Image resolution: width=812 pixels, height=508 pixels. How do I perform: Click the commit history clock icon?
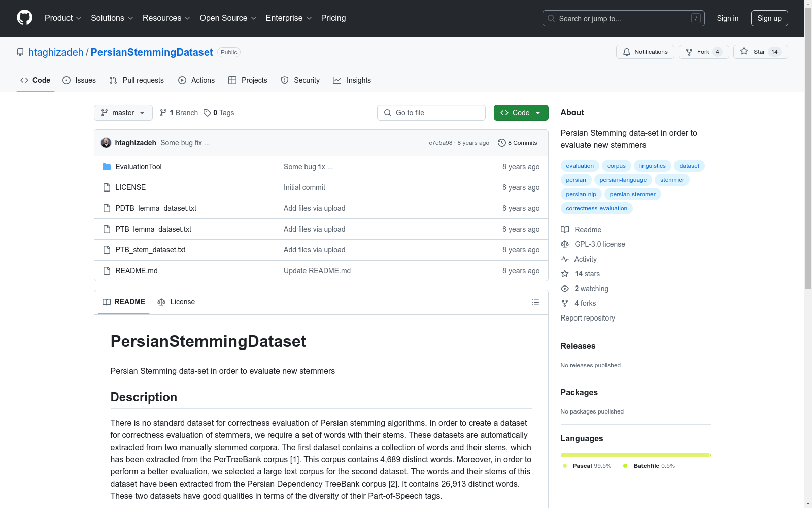[502, 143]
